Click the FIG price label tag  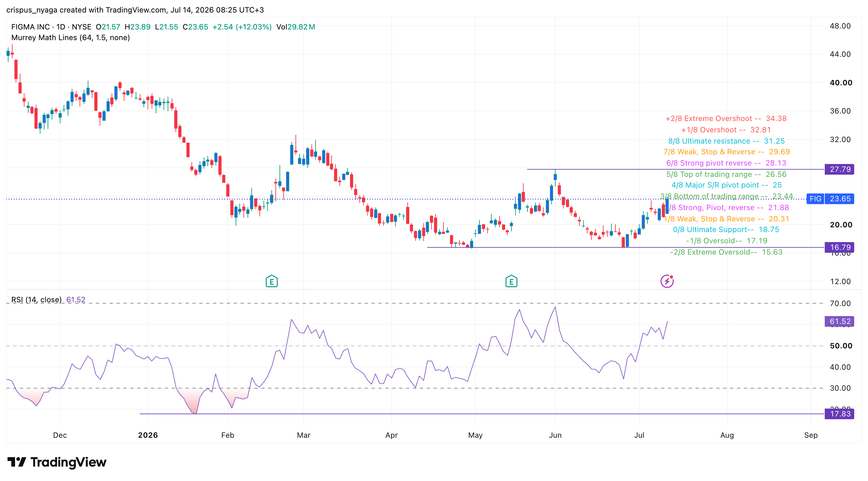click(815, 199)
